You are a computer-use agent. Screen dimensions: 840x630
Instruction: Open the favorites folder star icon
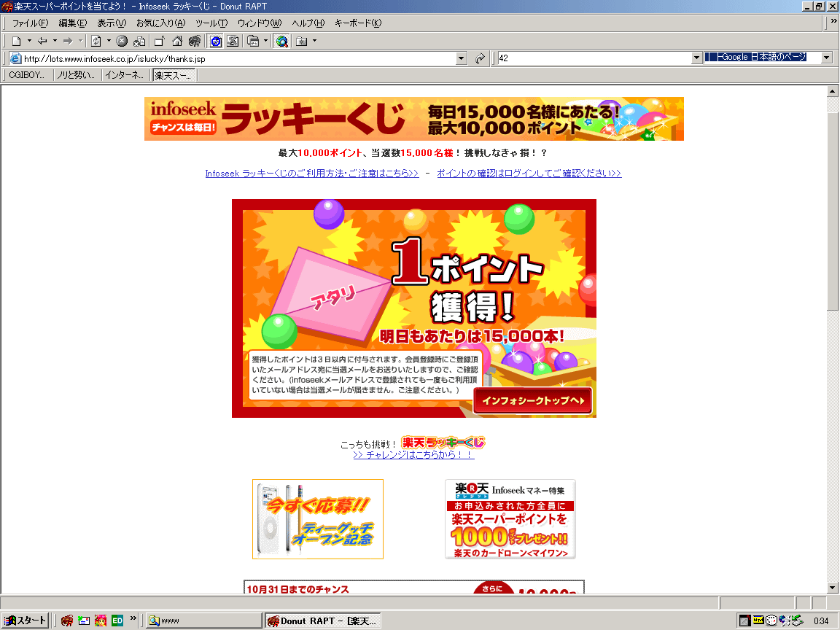tap(302, 42)
